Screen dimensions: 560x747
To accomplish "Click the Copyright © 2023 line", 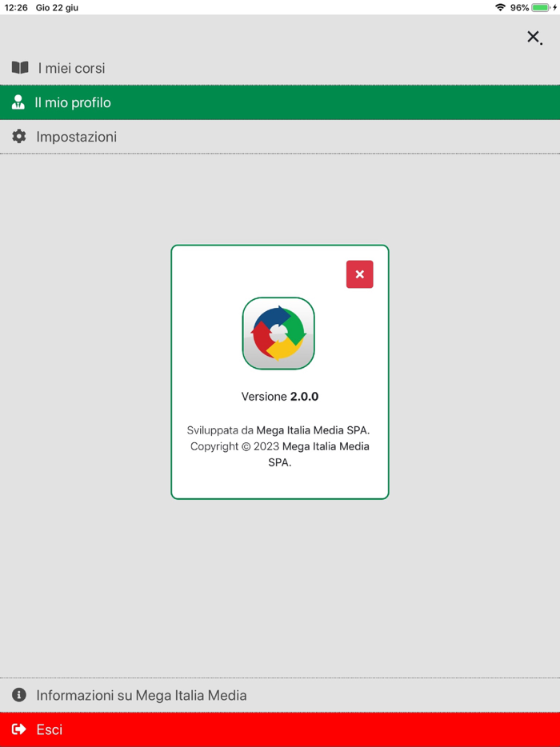I will pos(280,454).
